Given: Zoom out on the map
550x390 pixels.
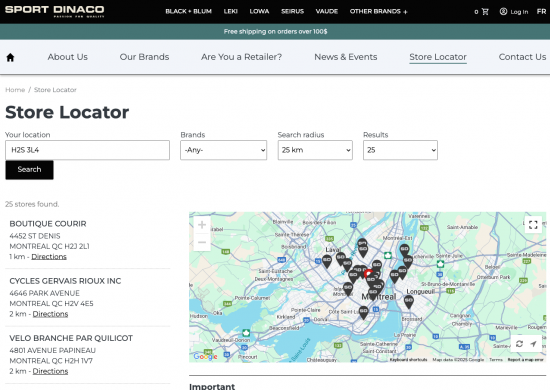Looking at the screenshot, I should pyautogui.click(x=202, y=242).
